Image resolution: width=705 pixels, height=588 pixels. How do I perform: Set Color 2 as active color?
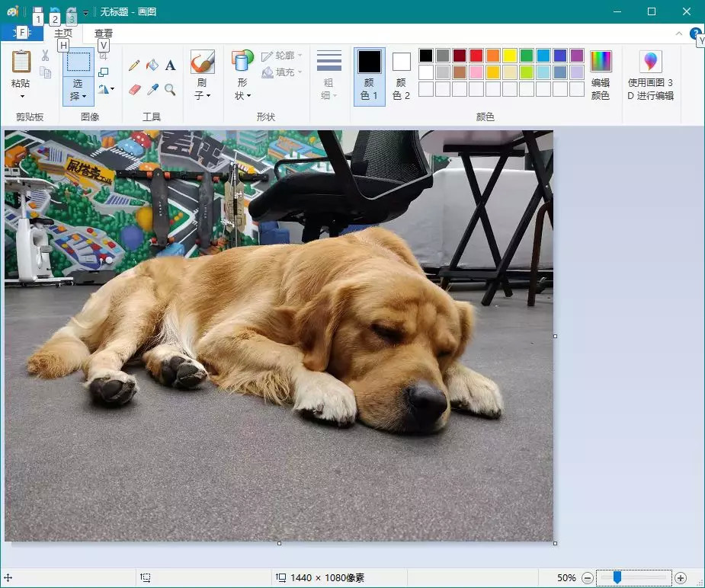(x=402, y=76)
